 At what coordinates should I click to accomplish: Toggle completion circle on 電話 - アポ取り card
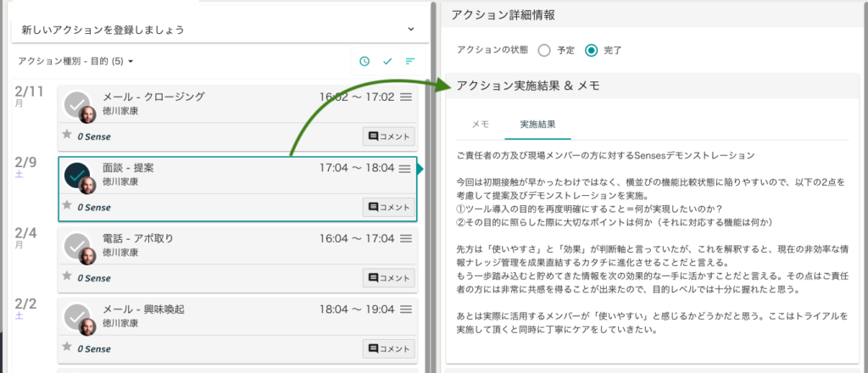tap(77, 245)
